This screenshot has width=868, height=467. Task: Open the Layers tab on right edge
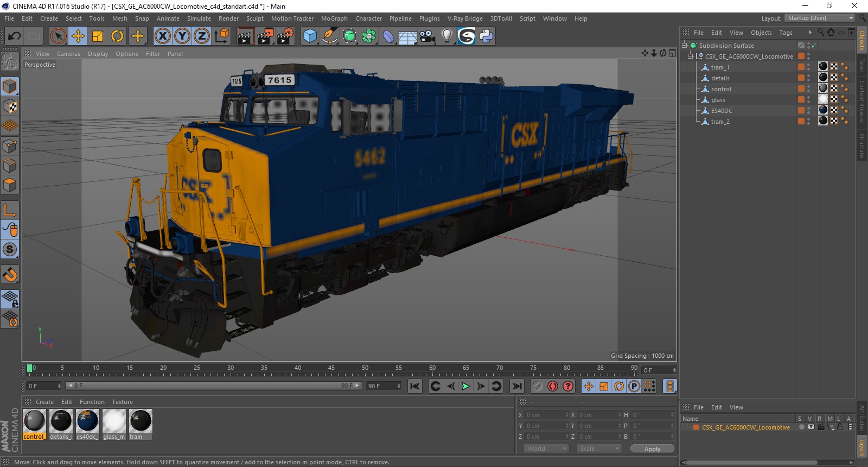point(861,447)
